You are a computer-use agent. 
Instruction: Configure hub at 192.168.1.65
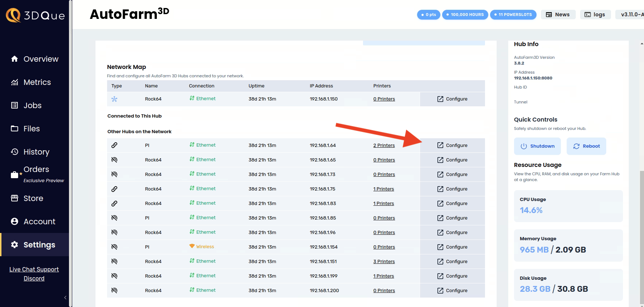pos(452,160)
